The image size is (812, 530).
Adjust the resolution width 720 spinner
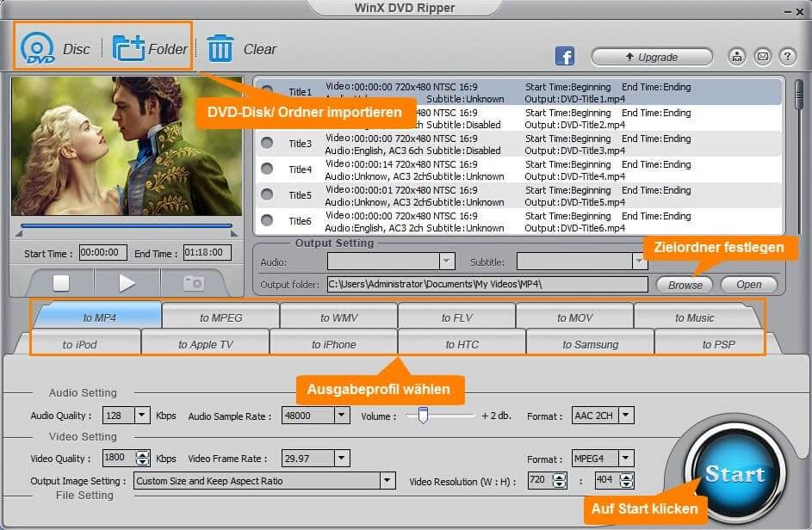tap(560, 481)
